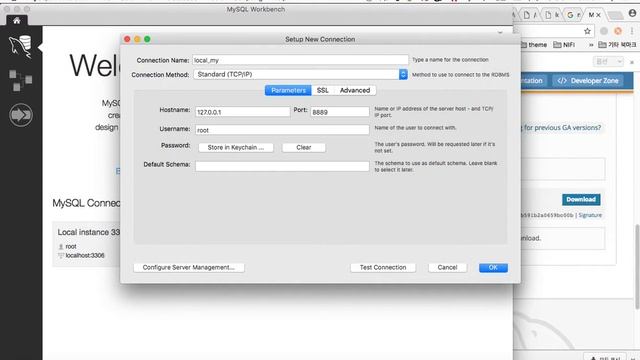Click the Test Connection button
640x360 pixels.
click(383, 267)
